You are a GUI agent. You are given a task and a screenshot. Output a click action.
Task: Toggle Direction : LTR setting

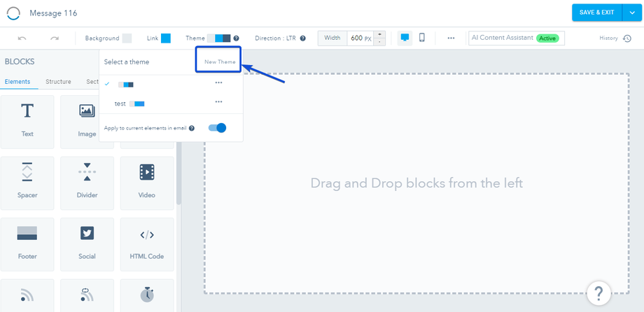coord(275,38)
